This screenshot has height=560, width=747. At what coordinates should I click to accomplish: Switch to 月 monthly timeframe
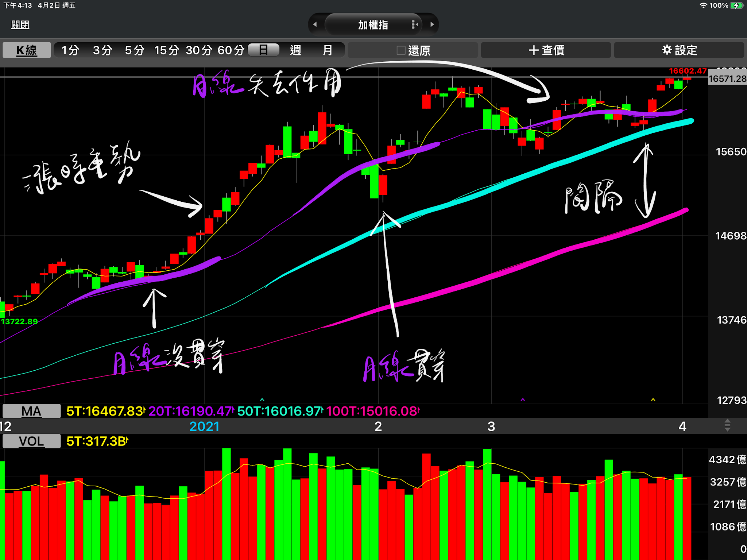pos(328,50)
